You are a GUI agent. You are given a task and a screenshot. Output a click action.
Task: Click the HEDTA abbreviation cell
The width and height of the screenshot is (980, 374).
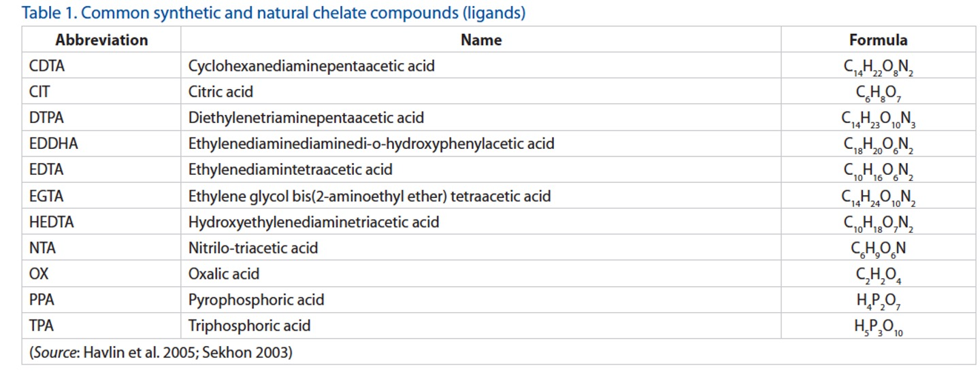[52, 222]
